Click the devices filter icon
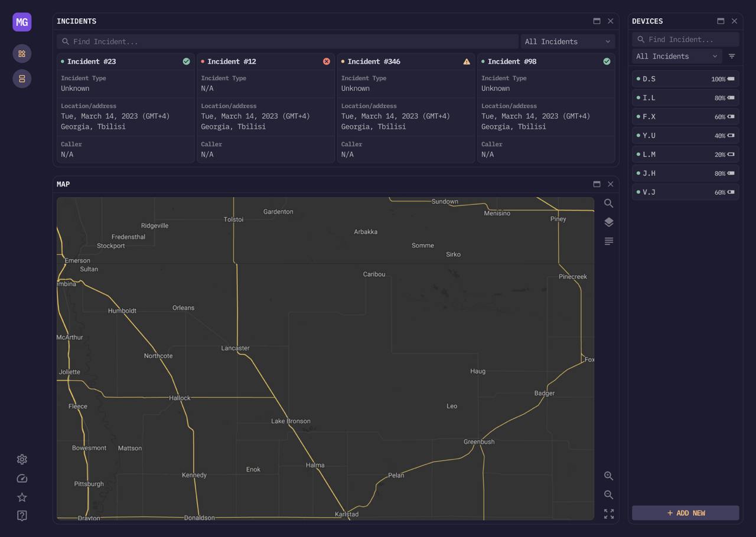 click(x=732, y=57)
